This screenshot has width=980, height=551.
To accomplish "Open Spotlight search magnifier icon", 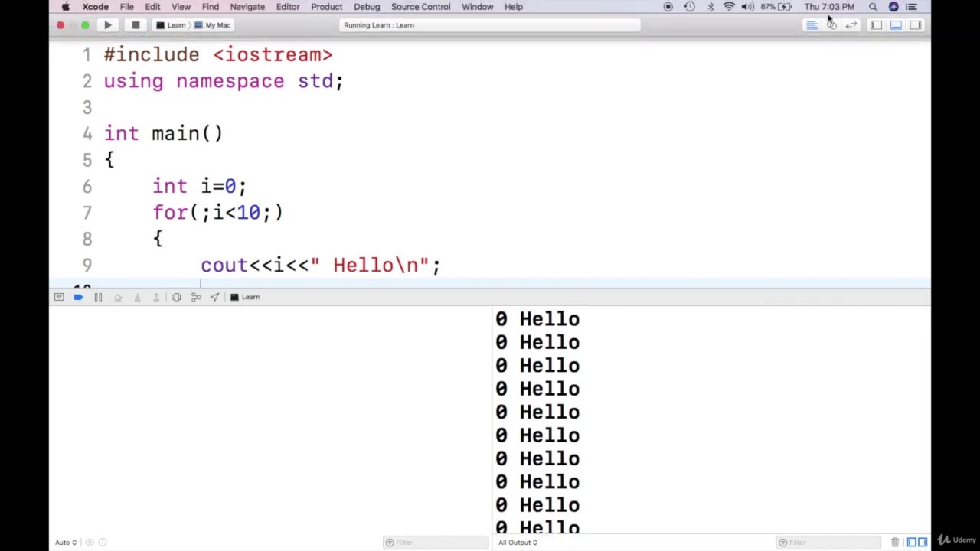I will coord(873,7).
